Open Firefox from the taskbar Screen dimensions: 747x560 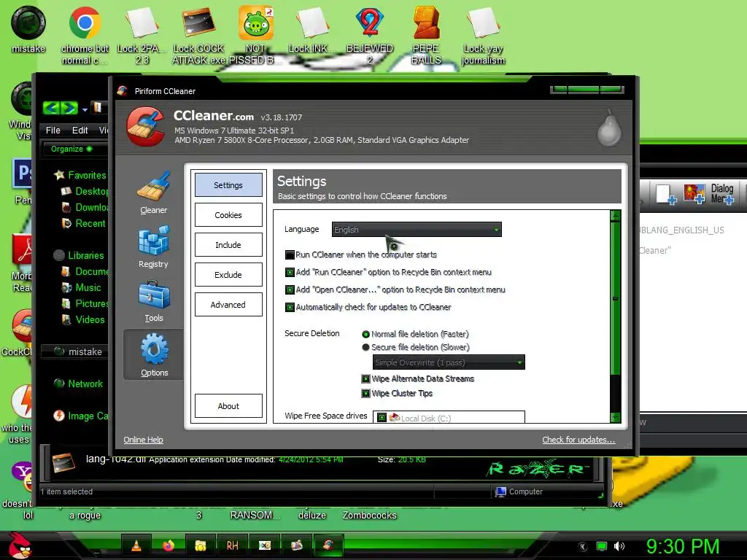click(169, 545)
